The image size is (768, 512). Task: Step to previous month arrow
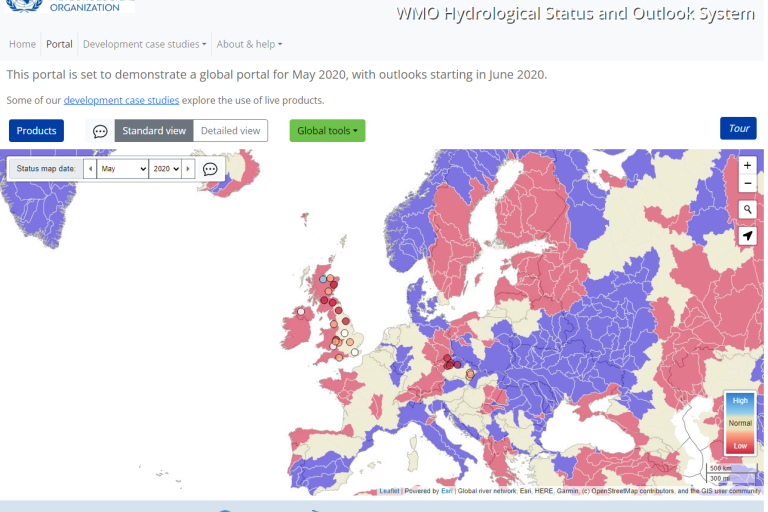(x=90, y=169)
